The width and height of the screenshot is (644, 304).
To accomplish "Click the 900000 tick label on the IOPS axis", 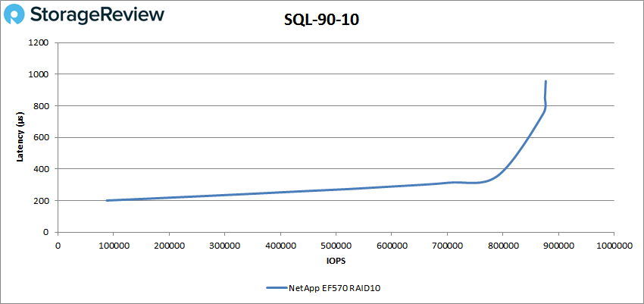I will 558,244.
